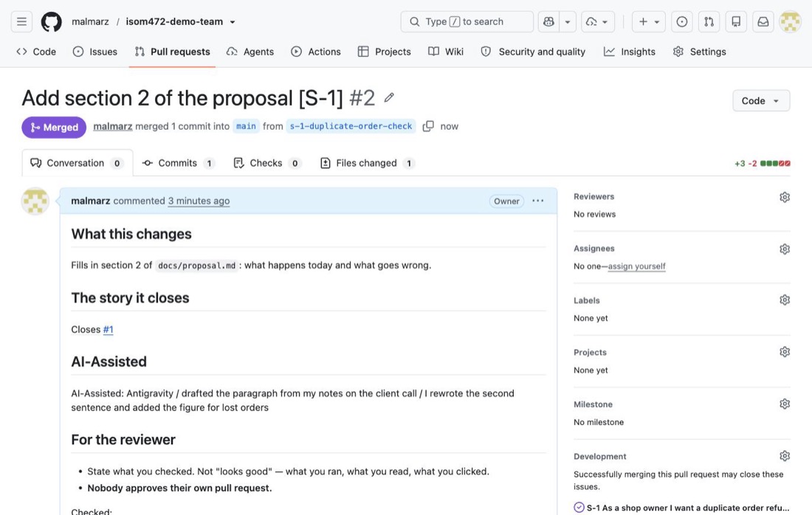
Task: Open the Development gear settings
Action: (785, 456)
